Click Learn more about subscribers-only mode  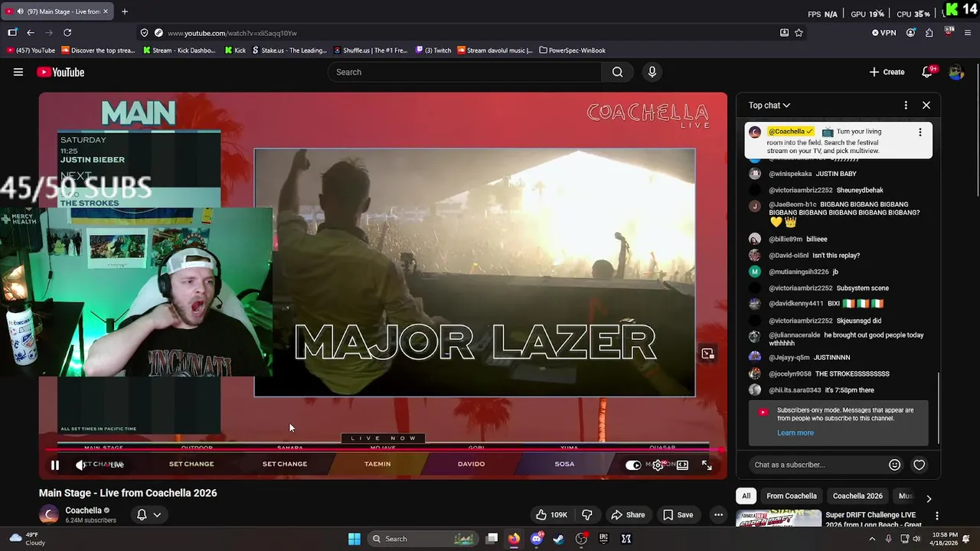click(x=795, y=432)
